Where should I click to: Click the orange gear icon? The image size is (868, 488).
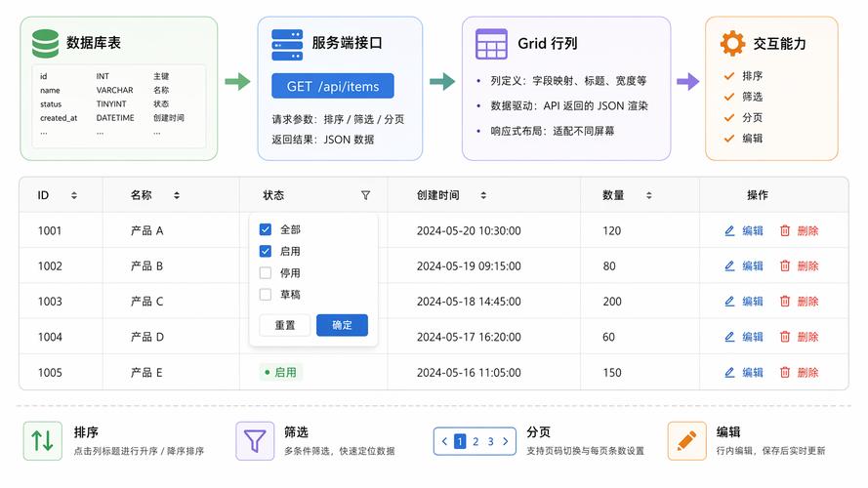pyautogui.click(x=732, y=43)
